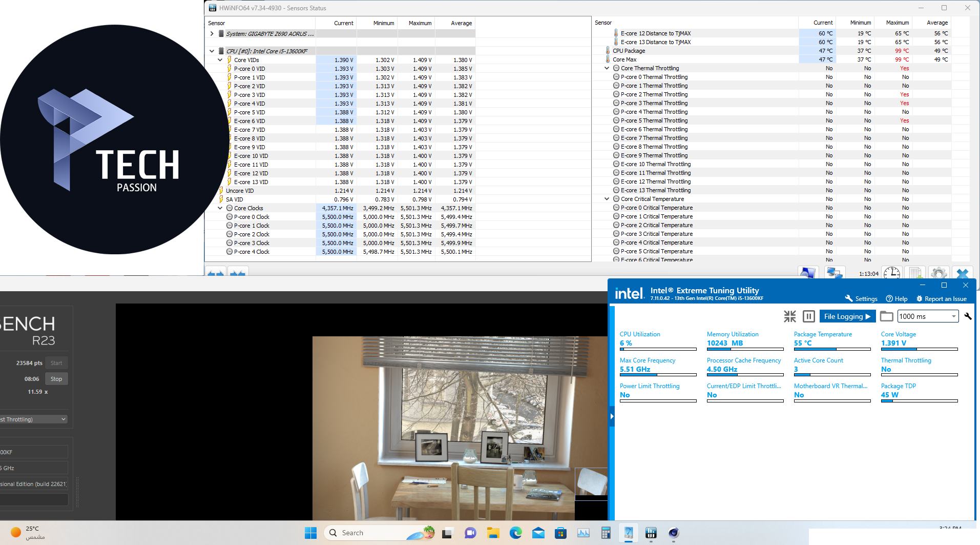The height and width of the screenshot is (545, 980).
Task: Click the compact view icon in XTU
Action: pyautogui.click(x=789, y=316)
